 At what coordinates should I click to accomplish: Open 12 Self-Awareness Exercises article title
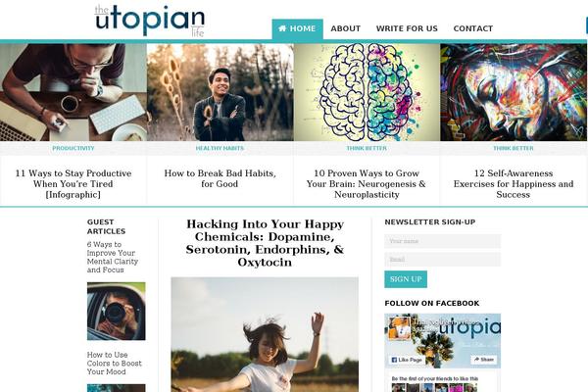(x=514, y=184)
